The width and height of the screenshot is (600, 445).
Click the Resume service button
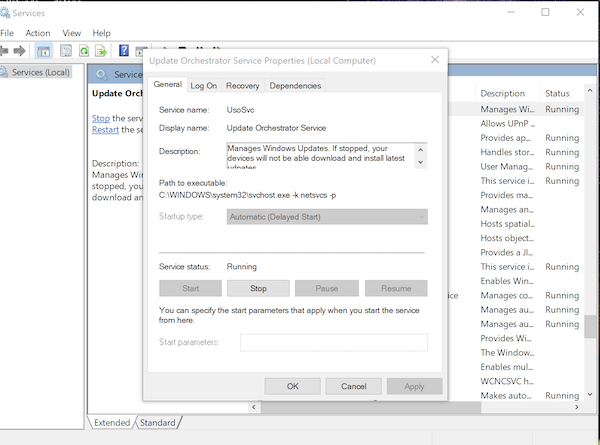pyautogui.click(x=396, y=288)
